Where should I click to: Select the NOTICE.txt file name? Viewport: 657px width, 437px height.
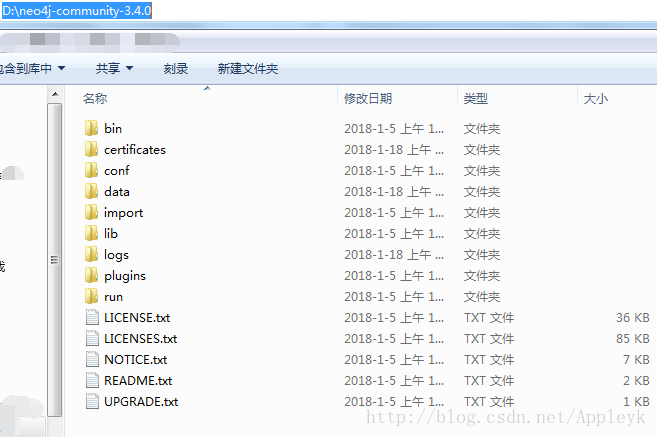click(x=135, y=359)
